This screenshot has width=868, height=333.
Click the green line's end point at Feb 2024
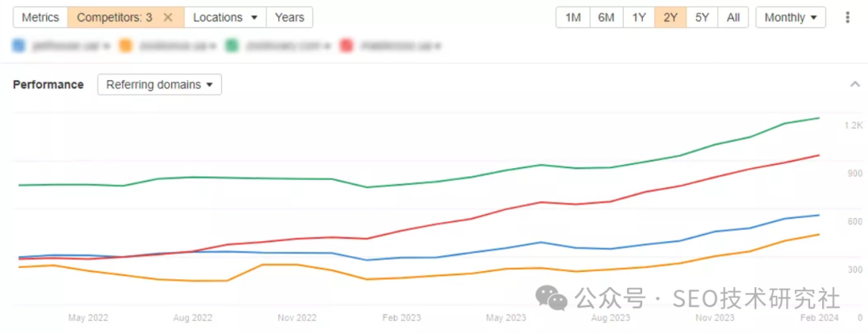[x=818, y=118]
